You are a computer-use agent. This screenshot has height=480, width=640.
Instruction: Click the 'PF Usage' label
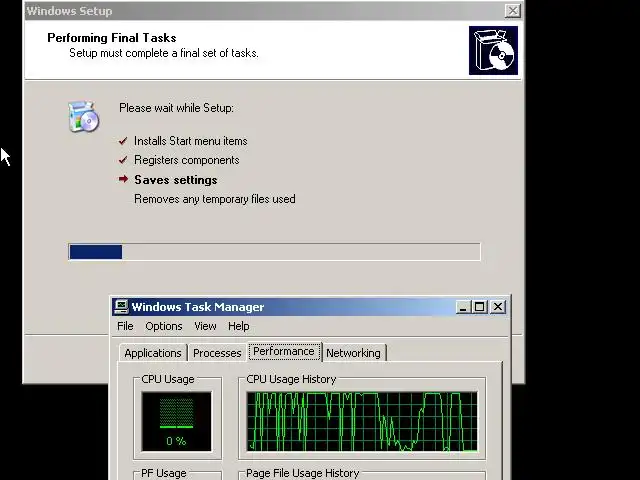tap(164, 473)
